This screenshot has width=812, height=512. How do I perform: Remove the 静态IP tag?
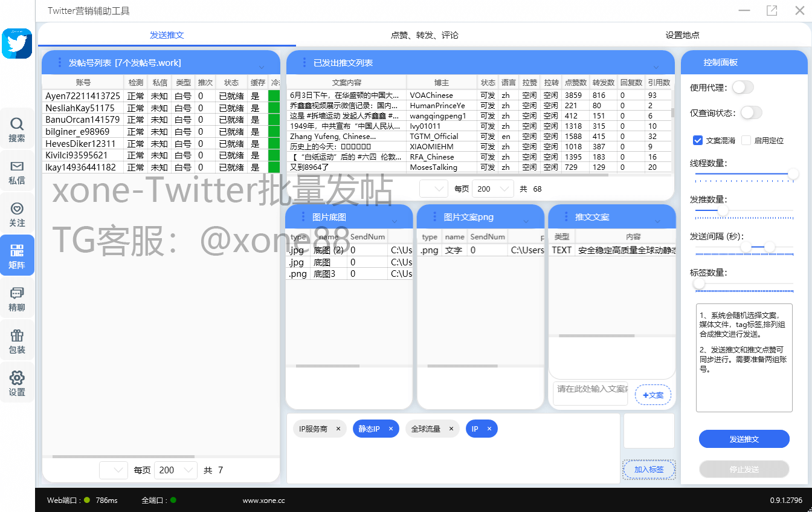point(391,429)
